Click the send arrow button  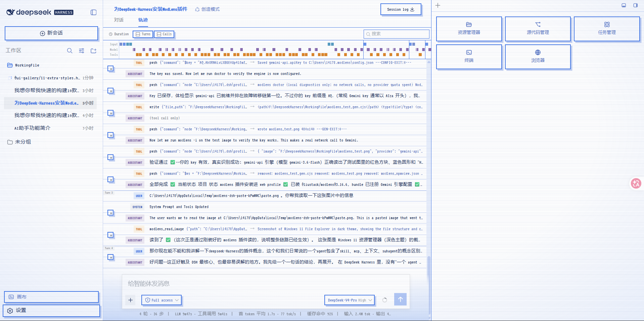coord(400,299)
